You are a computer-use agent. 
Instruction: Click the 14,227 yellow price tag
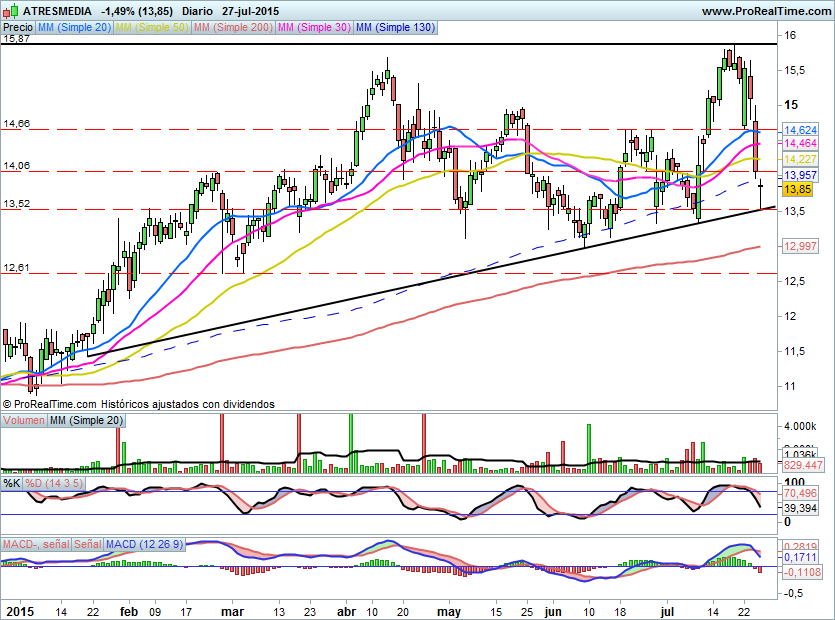[x=800, y=159]
